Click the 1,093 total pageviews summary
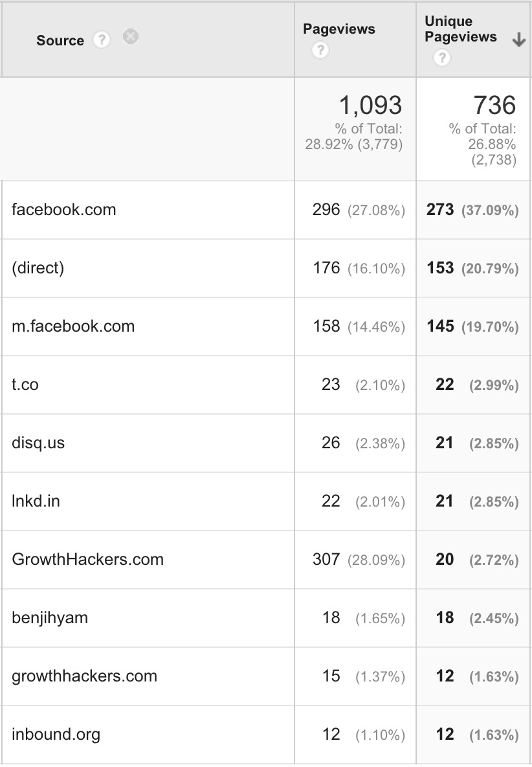The height and width of the screenshot is (767, 532). point(370,105)
